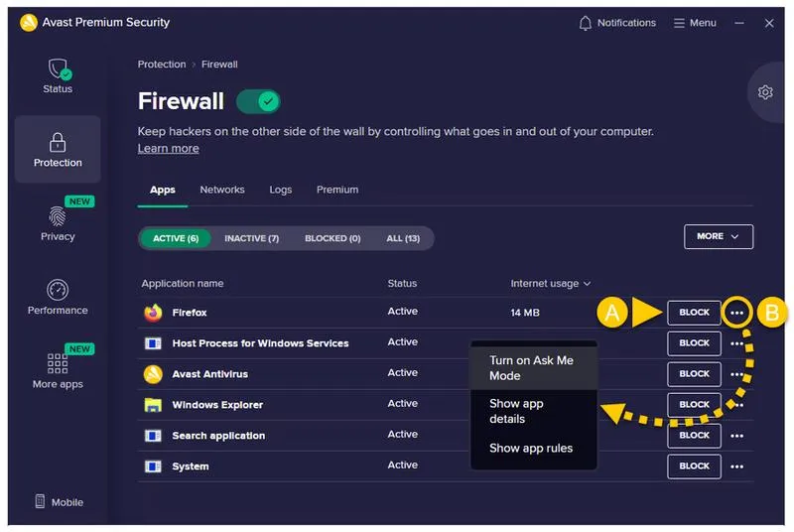This screenshot has width=794, height=532.
Task: Click Host Process for Windows Services icon
Action: [153, 343]
